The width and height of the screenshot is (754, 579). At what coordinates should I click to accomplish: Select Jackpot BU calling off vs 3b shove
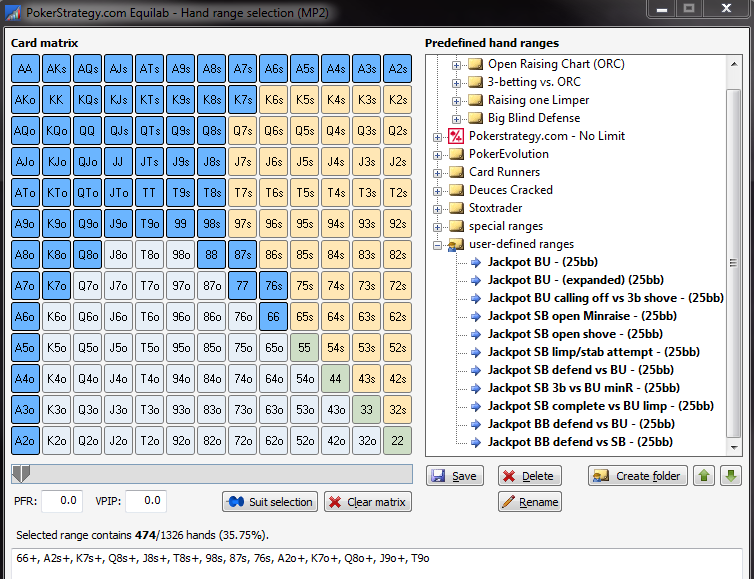[x=605, y=298]
